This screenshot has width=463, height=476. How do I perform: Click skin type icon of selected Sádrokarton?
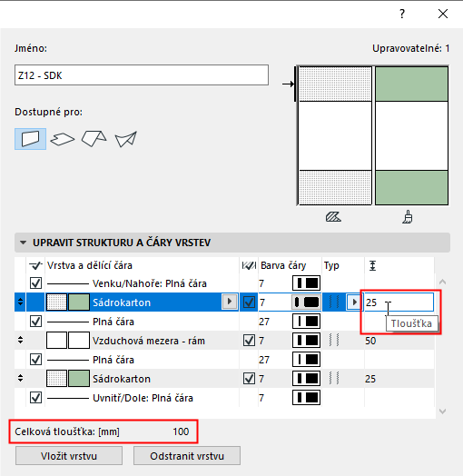334,302
